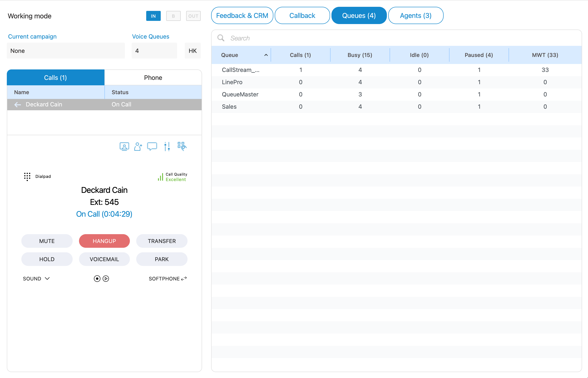
Task: Open Current campaign None field
Action: pos(66,51)
